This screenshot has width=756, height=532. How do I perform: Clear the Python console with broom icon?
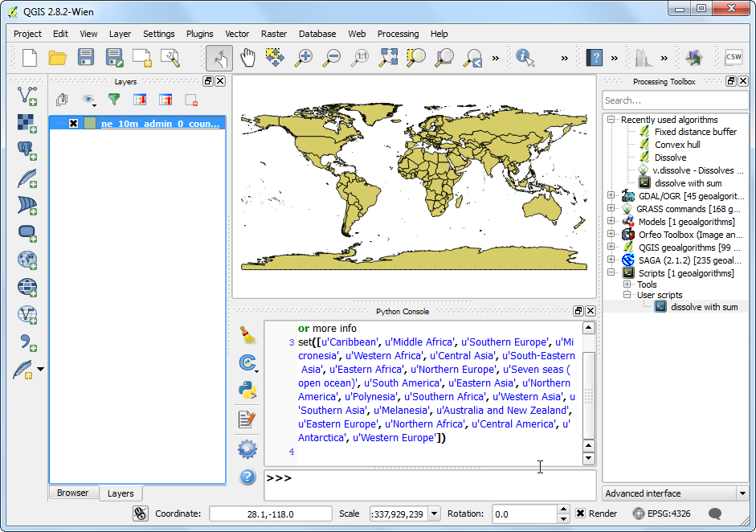pyautogui.click(x=247, y=335)
